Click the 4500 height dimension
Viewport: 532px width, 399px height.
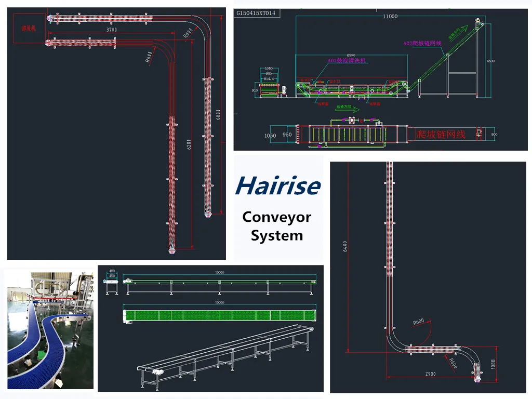[x=491, y=61]
